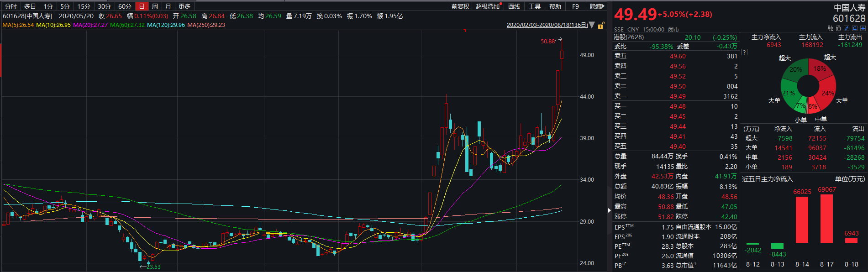Switch chart period to 30分

pyautogui.click(x=104, y=6)
